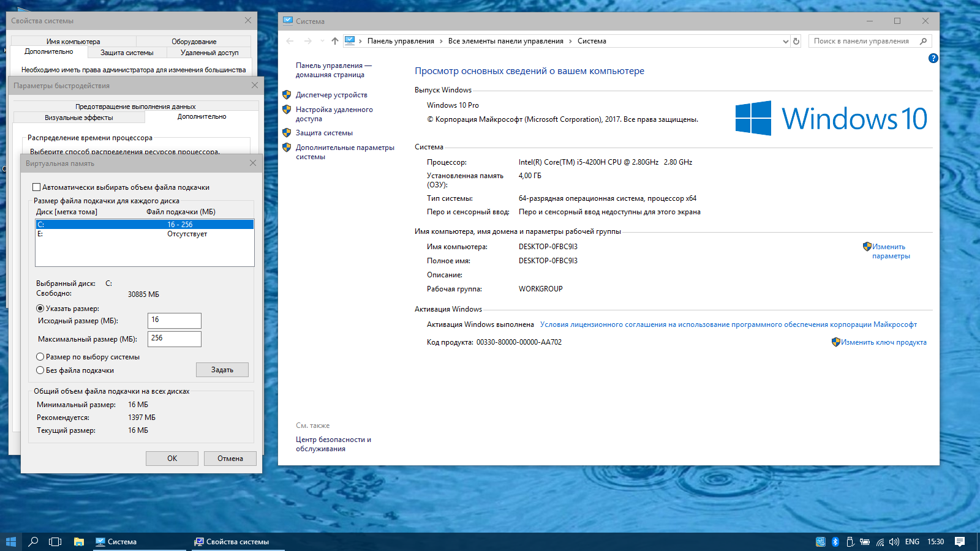Screen dimensions: 980x551
Task: Click the computer icon in the address bar
Action: (350, 40)
